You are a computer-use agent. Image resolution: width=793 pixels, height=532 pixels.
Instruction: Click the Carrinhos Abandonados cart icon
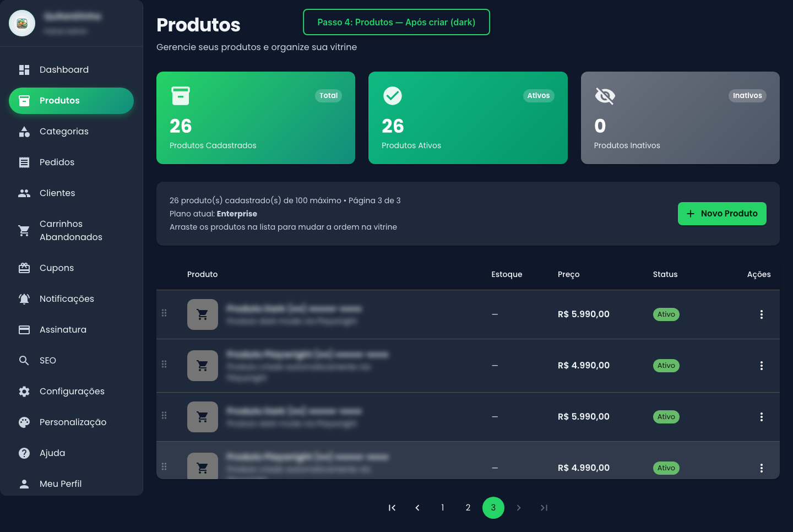coord(24,231)
